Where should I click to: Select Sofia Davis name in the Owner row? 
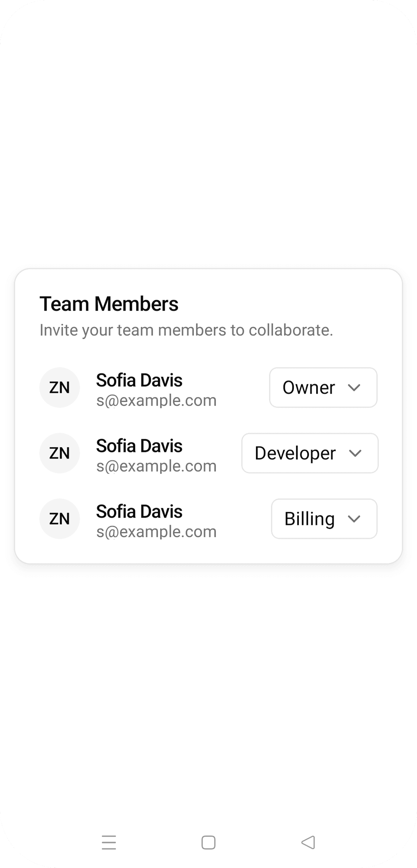[x=139, y=380]
